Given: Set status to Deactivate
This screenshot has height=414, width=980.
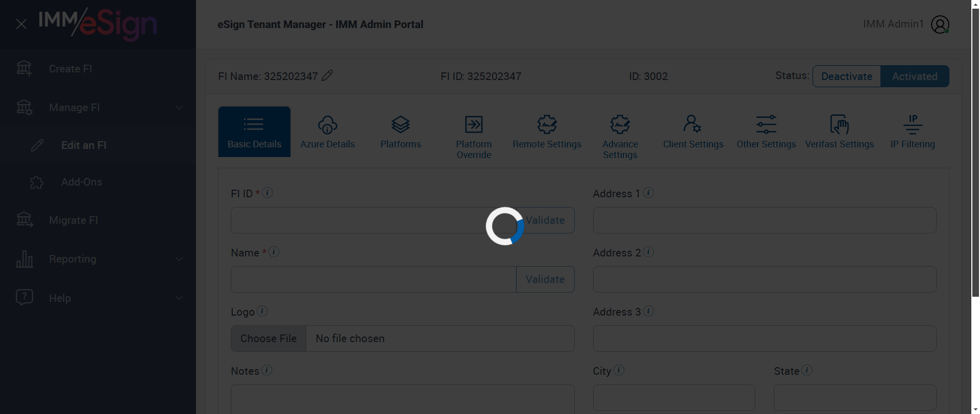Looking at the screenshot, I should tap(847, 76).
